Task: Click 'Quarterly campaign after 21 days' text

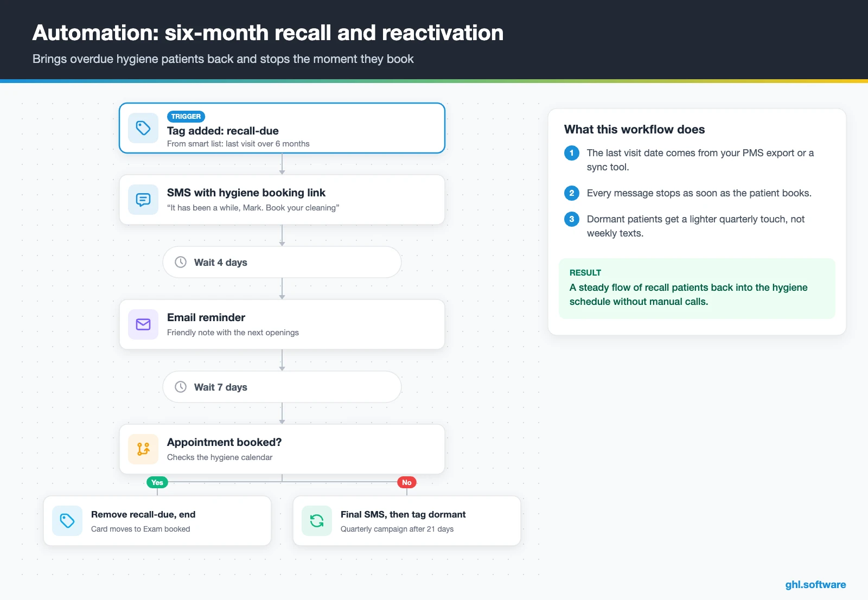Action: 397,529
